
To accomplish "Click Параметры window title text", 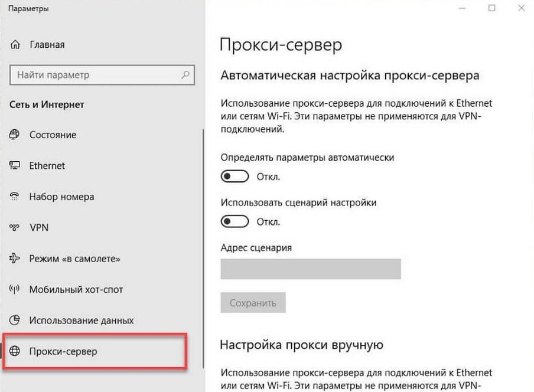I will pos(28,8).
